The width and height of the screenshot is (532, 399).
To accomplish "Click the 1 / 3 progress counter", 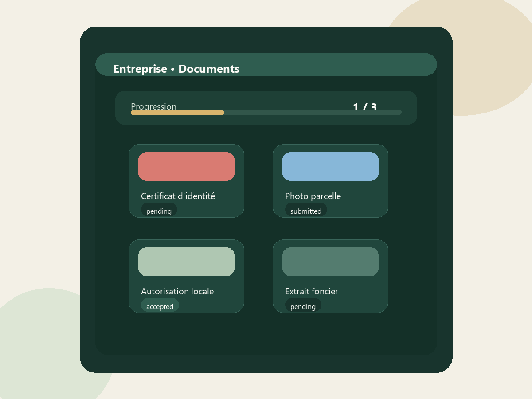I will [364, 106].
